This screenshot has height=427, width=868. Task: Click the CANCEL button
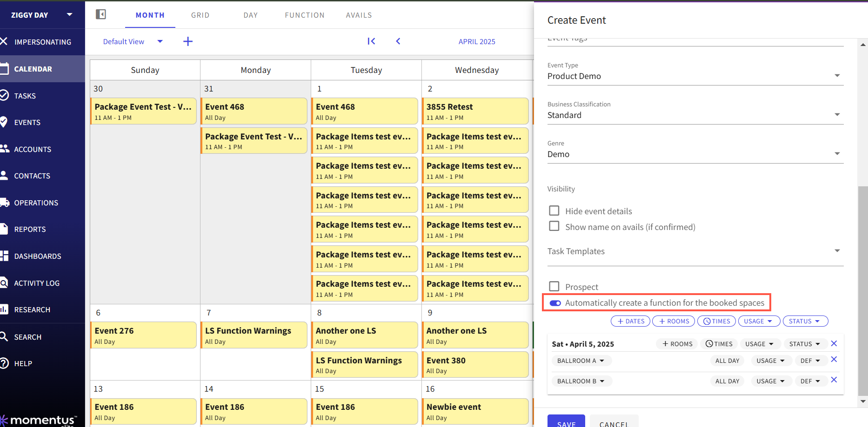click(614, 422)
